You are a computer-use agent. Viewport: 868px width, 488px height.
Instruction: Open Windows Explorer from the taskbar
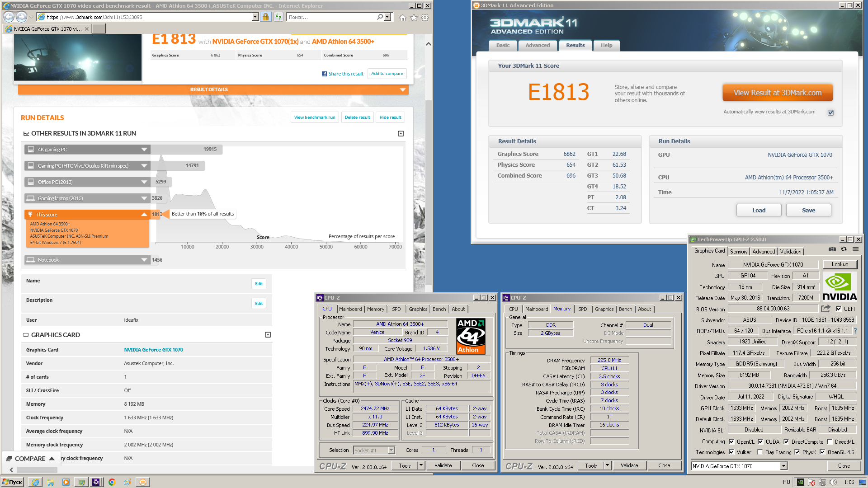(x=51, y=482)
